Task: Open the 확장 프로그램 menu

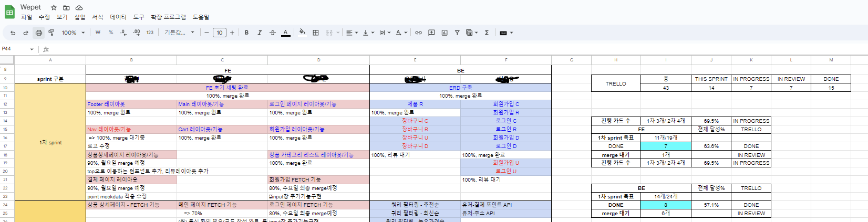Action: (x=168, y=17)
